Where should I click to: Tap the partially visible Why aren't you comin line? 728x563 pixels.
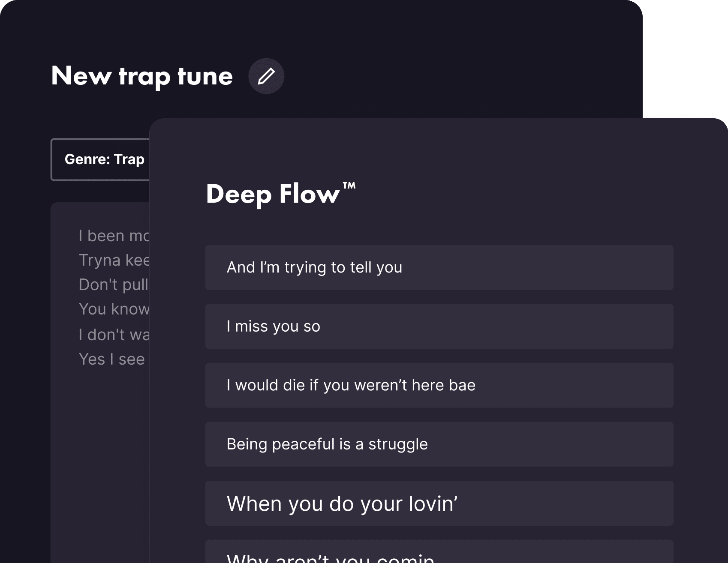[x=439, y=555]
